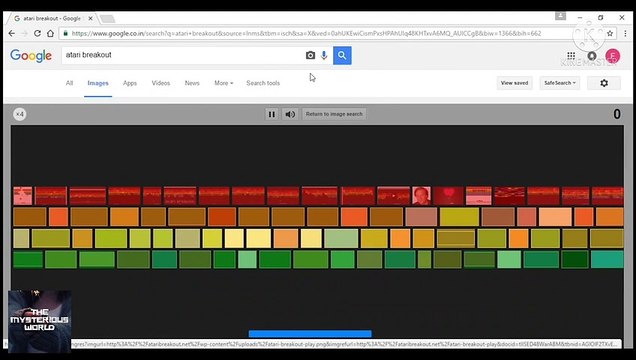Click the blue Breakout paddle
The height and width of the screenshot is (360, 636).
tap(310, 334)
